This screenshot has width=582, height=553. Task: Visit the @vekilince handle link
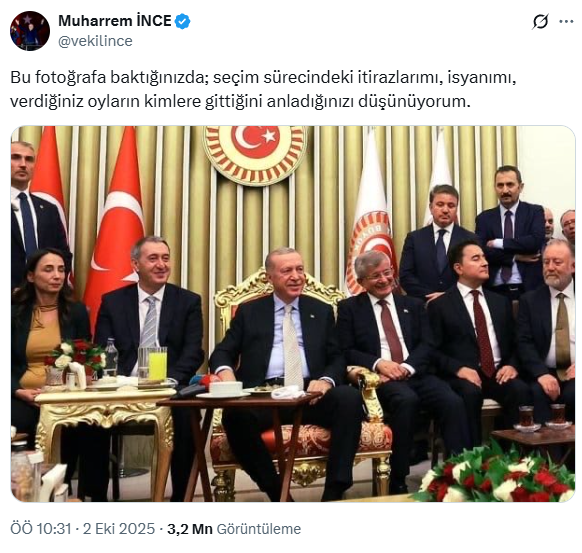tap(95, 41)
